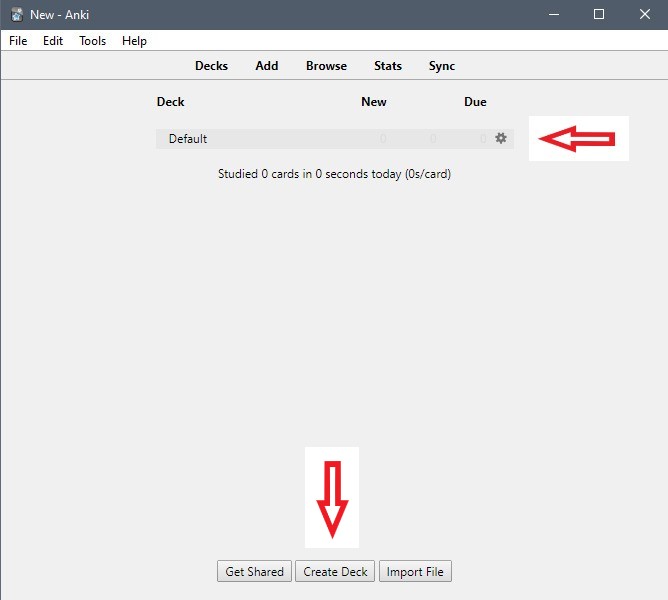Open the Tools menu
Image resolution: width=668 pixels, height=600 pixels.
[x=92, y=41]
